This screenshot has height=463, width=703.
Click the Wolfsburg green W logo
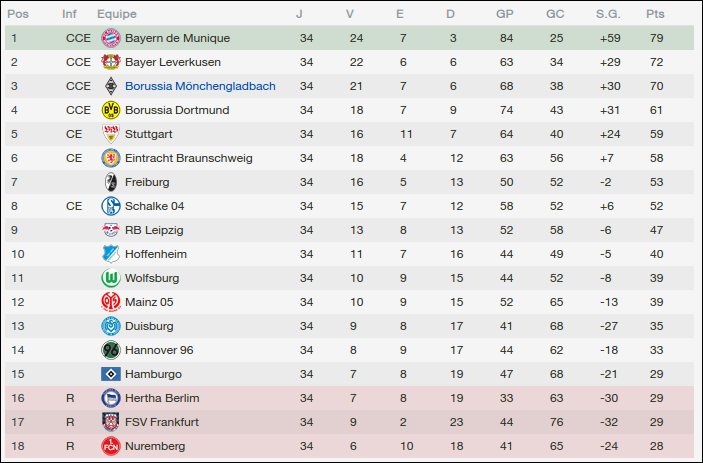(x=110, y=278)
